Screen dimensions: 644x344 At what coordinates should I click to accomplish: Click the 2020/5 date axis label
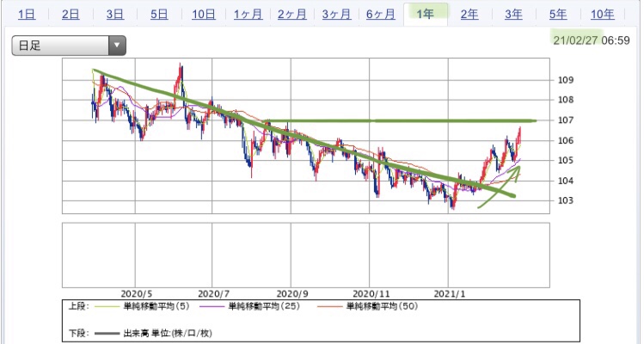tap(137, 294)
